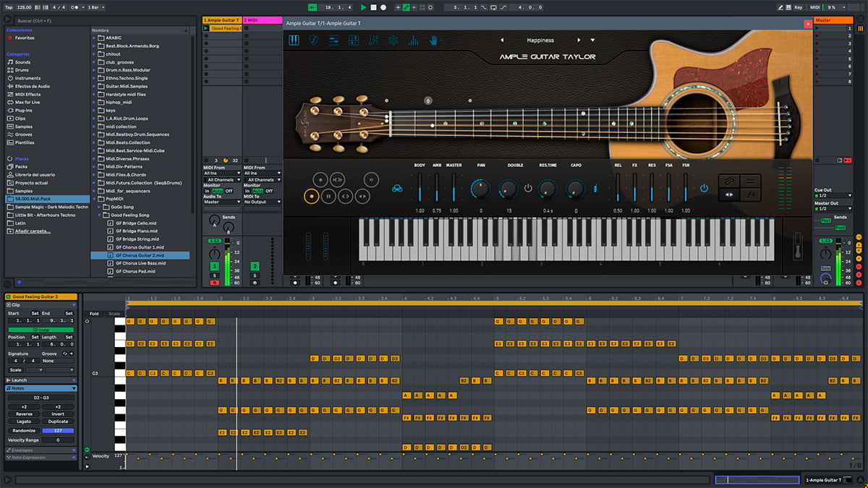Open the plugin's bar chart panel icon

click(413, 40)
